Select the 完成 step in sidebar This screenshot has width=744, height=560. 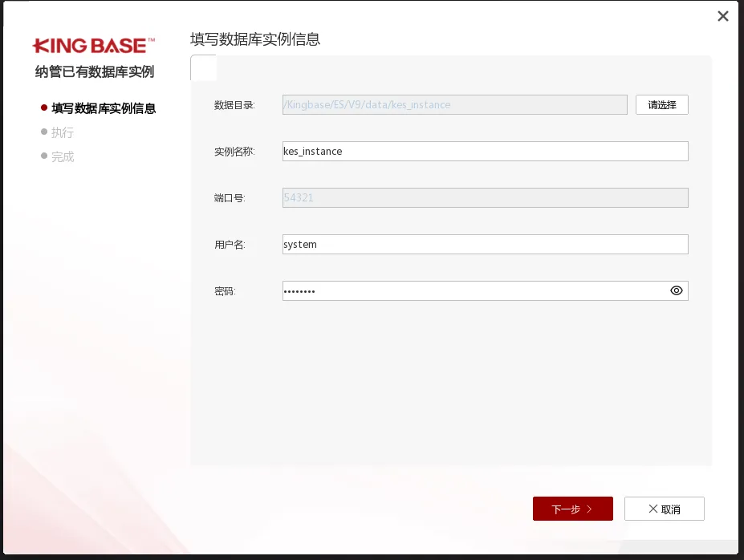[x=63, y=156]
